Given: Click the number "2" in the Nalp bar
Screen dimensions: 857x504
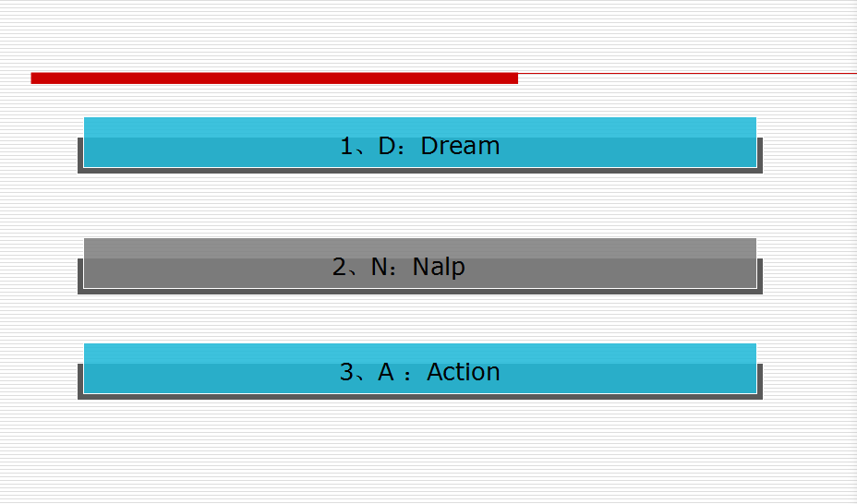Looking at the screenshot, I should click(x=340, y=267).
